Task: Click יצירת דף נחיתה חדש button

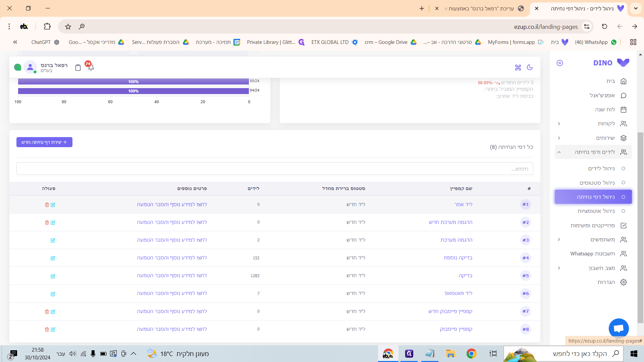Action: tap(44, 142)
